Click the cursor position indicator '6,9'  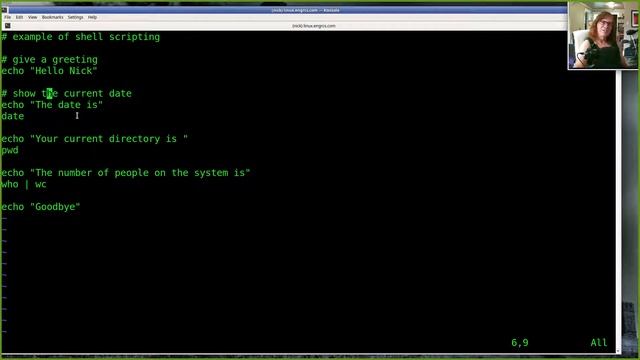pos(520,342)
